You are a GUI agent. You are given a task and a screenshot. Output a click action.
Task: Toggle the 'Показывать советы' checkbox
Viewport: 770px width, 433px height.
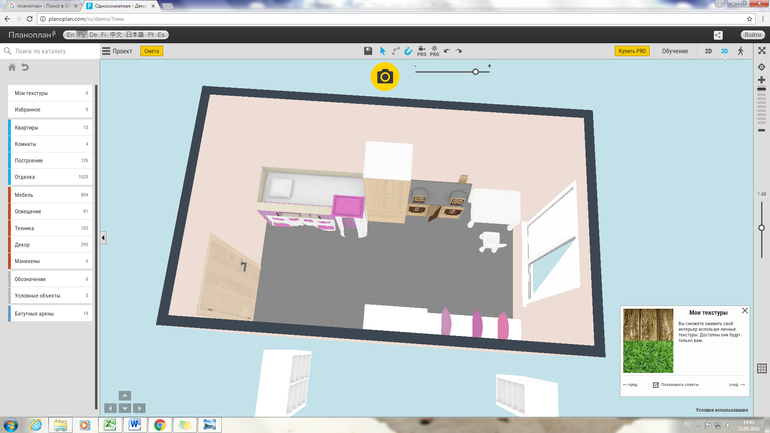656,384
